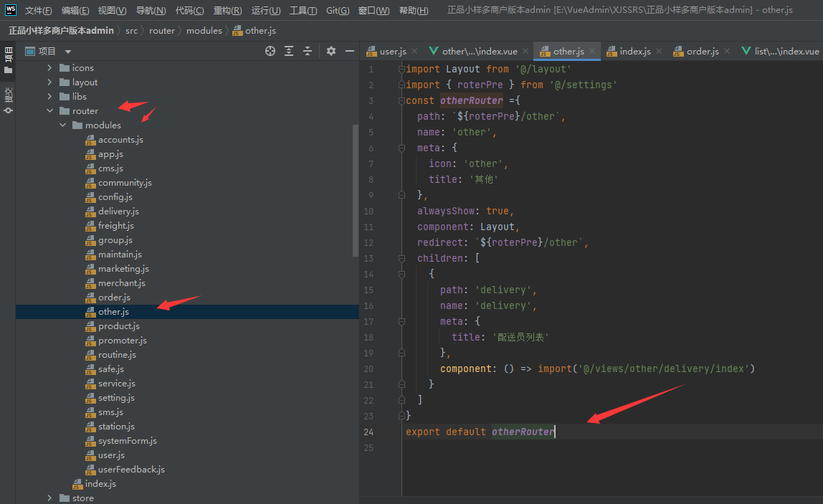Click the router breadcrumb

(x=162, y=30)
